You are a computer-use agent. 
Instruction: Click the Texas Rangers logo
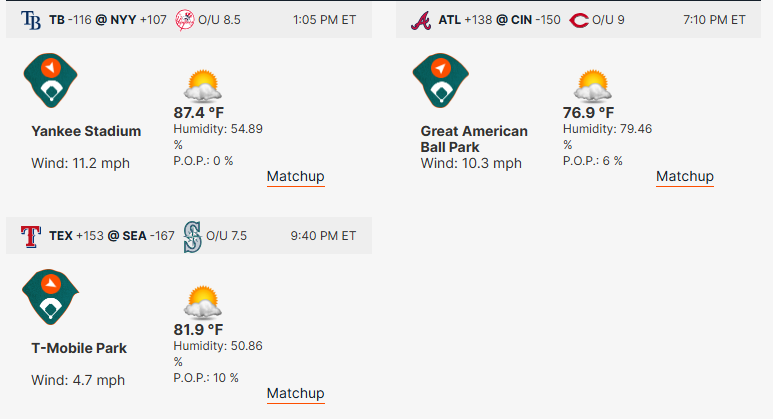31,236
